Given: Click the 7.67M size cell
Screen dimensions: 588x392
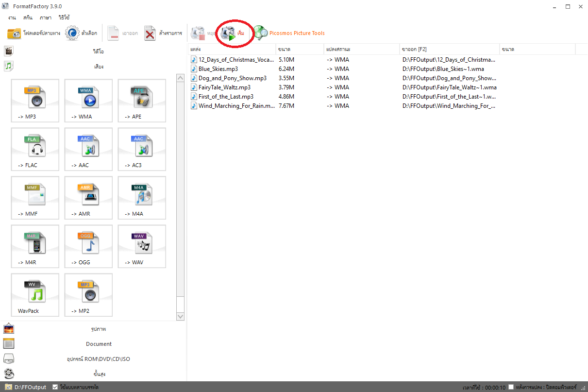Looking at the screenshot, I should [286, 106].
